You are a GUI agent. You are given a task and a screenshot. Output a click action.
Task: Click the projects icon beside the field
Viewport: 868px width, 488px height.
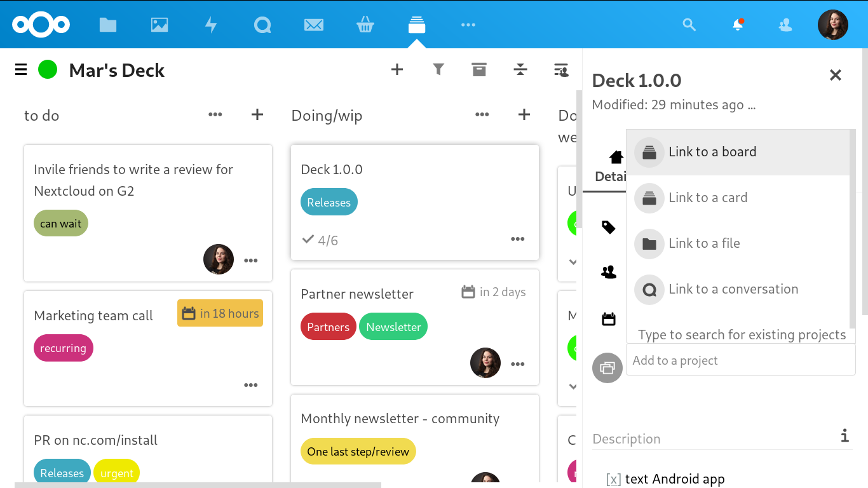coord(607,368)
